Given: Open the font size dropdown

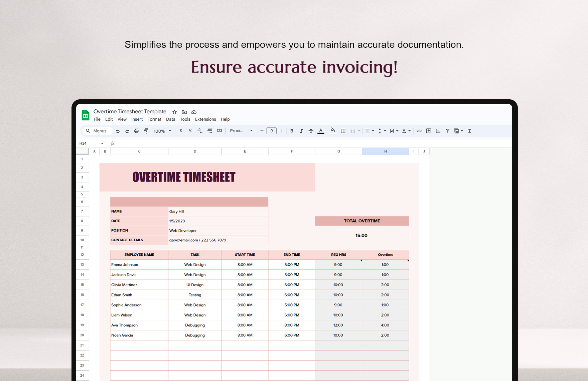Looking at the screenshot, I should pos(272,131).
